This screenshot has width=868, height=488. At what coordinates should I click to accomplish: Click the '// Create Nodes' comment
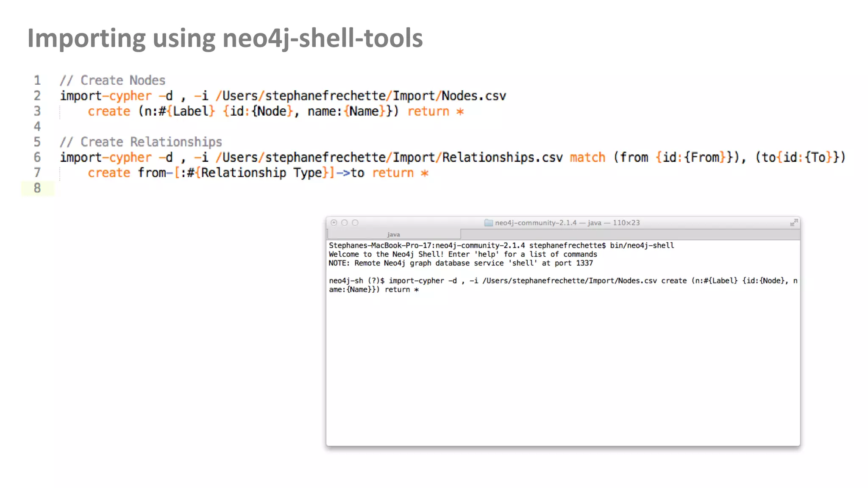[x=112, y=80]
